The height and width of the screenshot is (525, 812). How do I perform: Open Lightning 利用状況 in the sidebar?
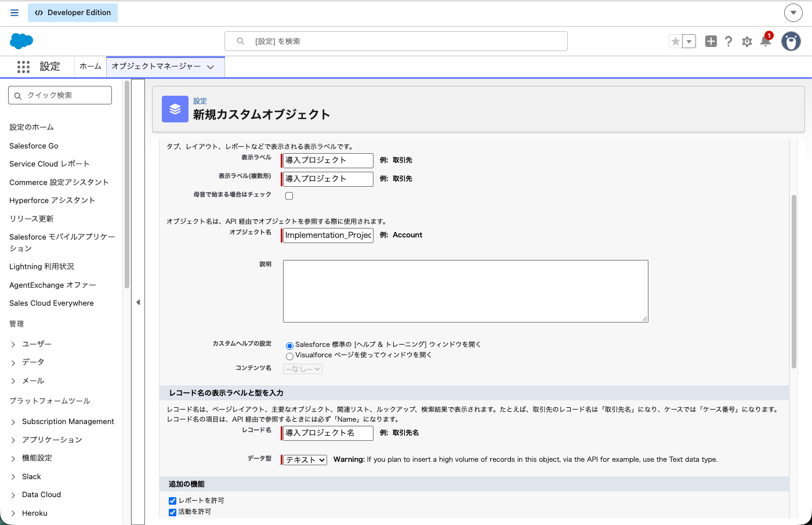point(42,266)
